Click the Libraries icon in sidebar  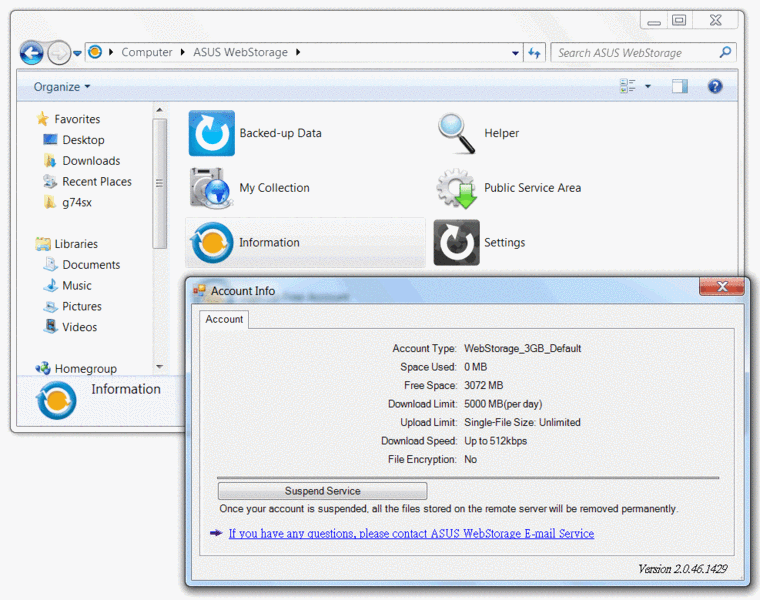coord(43,244)
